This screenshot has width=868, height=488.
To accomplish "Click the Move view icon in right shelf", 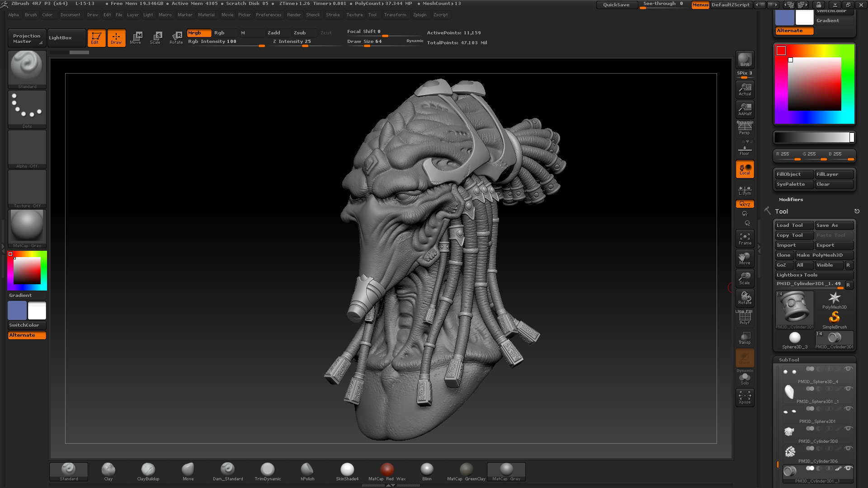I will click(x=745, y=258).
